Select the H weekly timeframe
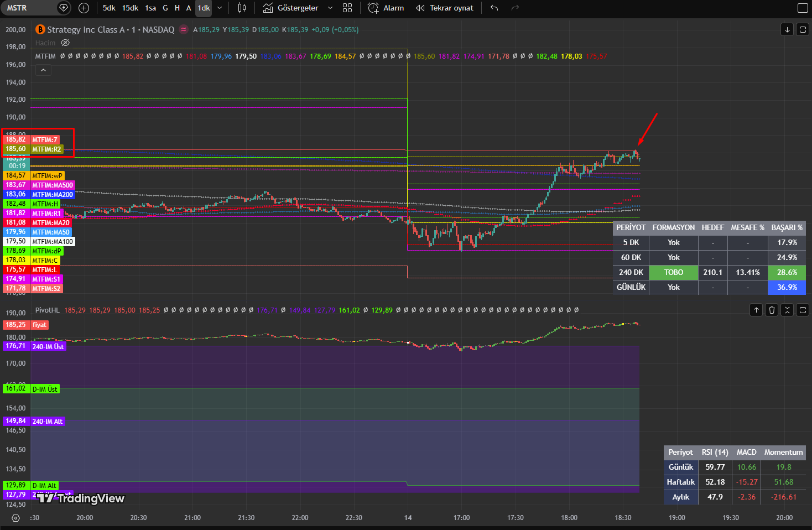The image size is (812, 530). 177,8
